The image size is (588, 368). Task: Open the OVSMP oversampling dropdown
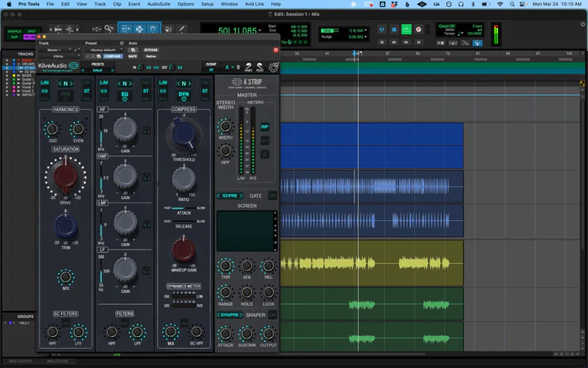(211, 71)
